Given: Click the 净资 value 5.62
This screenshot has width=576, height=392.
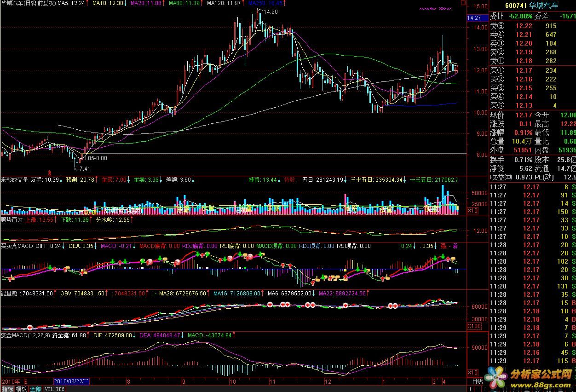Looking at the screenshot, I should (x=525, y=168).
